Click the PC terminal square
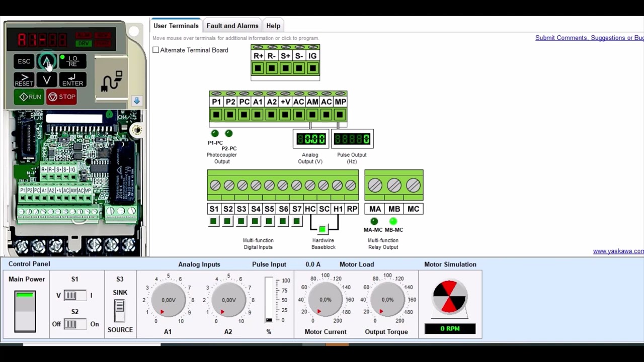644x362 pixels. point(244,115)
